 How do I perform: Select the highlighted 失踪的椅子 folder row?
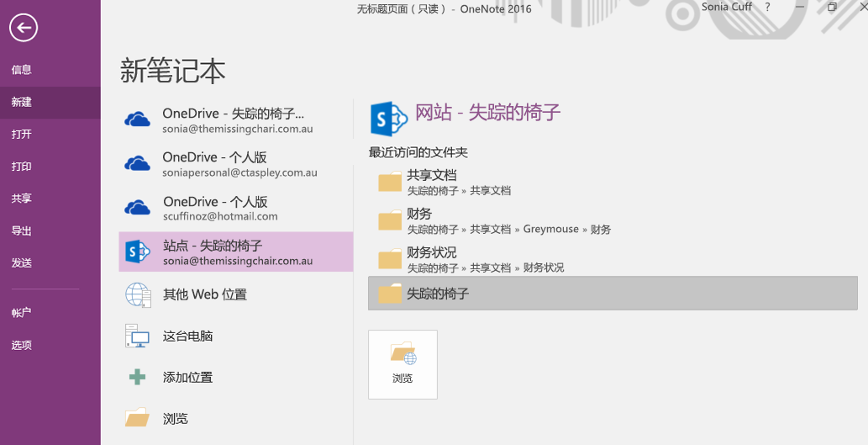click(613, 293)
